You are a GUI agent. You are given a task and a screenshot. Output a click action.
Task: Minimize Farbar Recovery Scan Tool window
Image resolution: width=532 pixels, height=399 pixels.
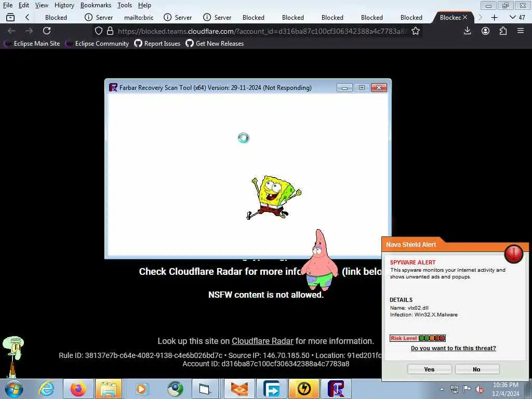pyautogui.click(x=344, y=88)
